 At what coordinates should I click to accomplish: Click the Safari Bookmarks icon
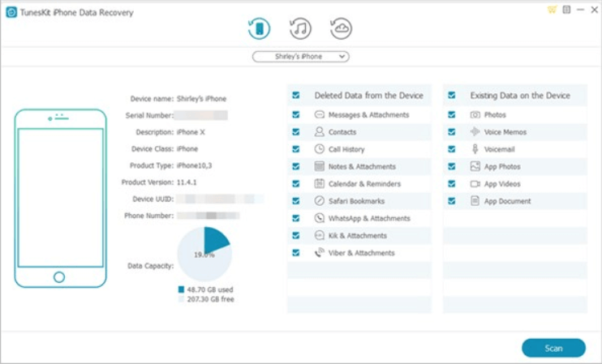(x=320, y=201)
